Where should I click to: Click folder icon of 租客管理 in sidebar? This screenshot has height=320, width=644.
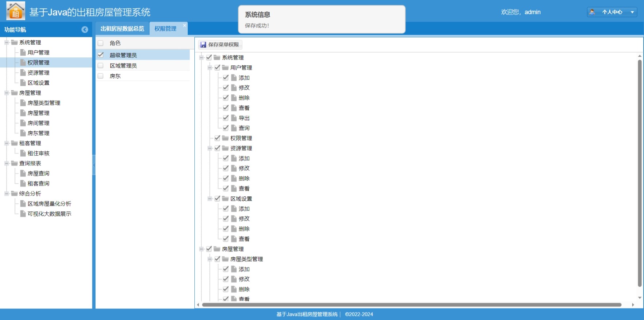point(14,143)
